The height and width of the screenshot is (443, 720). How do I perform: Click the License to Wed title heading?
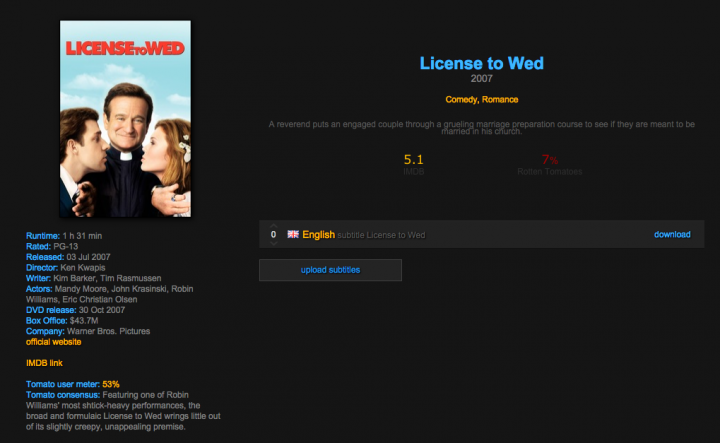pos(482,63)
